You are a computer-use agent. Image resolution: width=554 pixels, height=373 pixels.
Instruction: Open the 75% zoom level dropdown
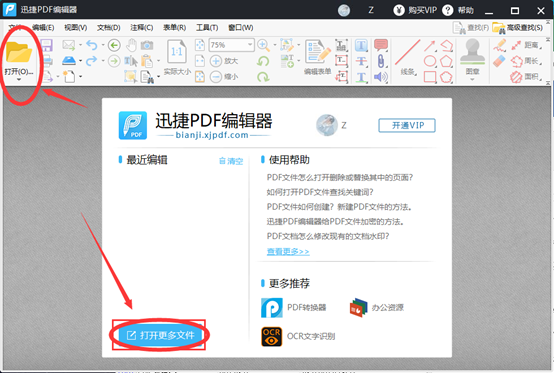point(250,45)
